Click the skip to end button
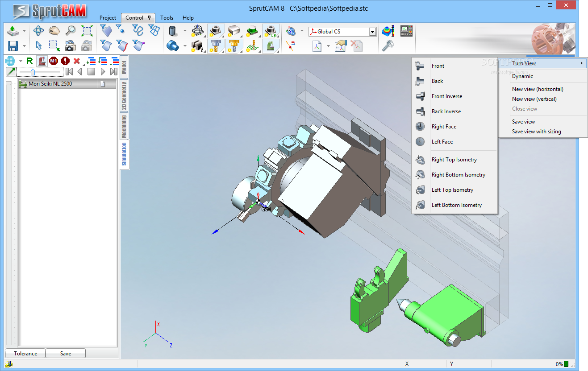The image size is (588, 371). pos(114,72)
